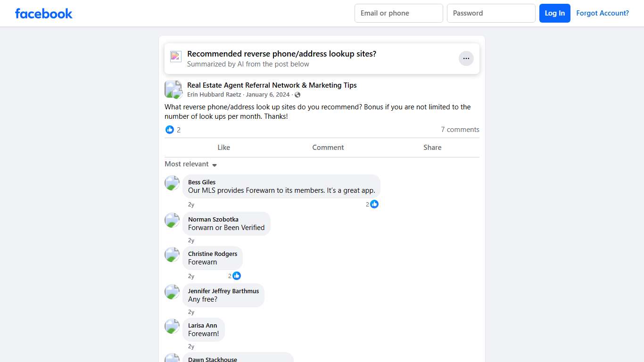The image size is (644, 362).
Task: Click the AI summary thumbnail icon
Action: (x=175, y=56)
